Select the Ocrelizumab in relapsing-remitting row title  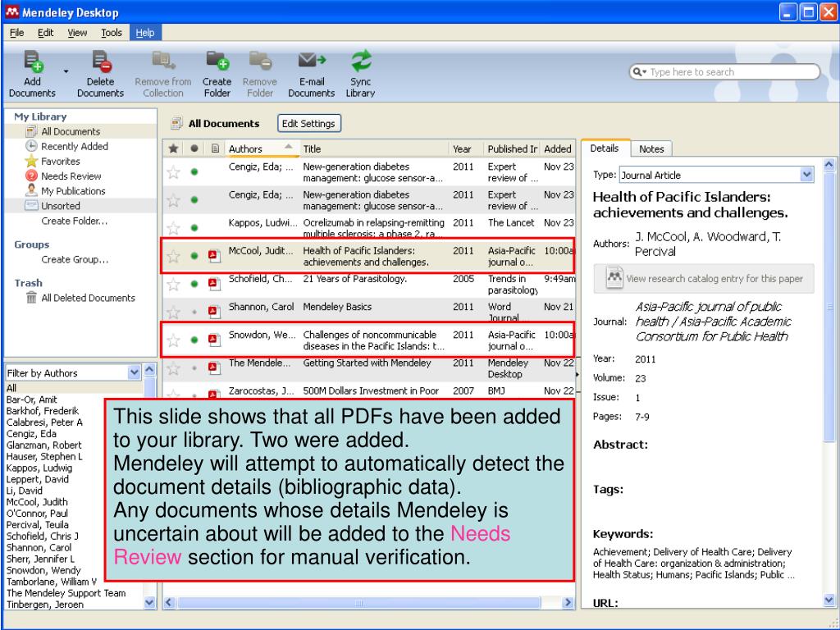click(x=373, y=228)
